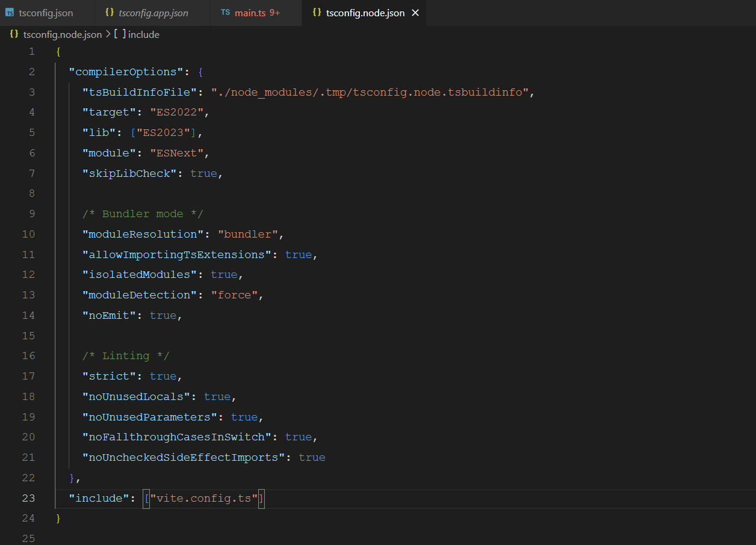Click the "lib" key
Image resolution: width=756 pixels, height=545 pixels.
click(99, 132)
